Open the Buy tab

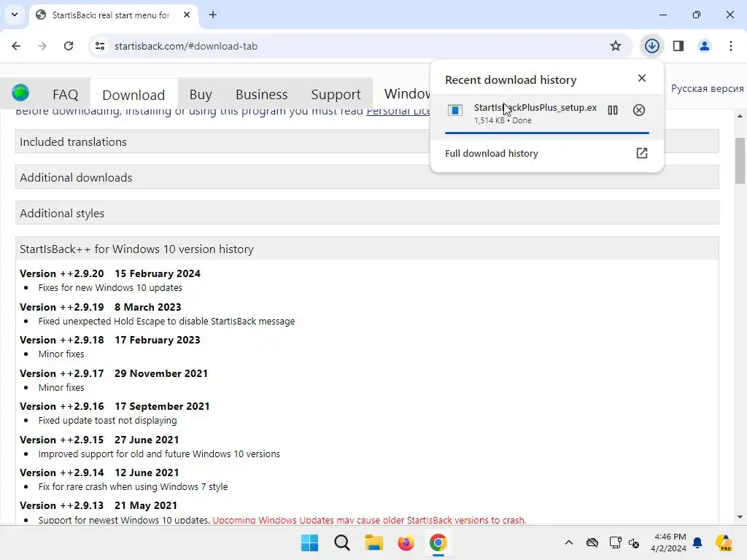pos(200,94)
